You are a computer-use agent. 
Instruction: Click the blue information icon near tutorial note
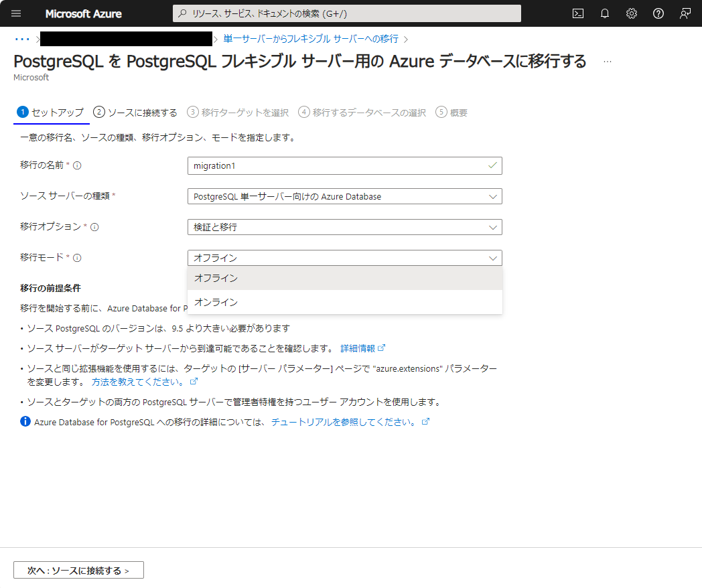[x=25, y=421]
